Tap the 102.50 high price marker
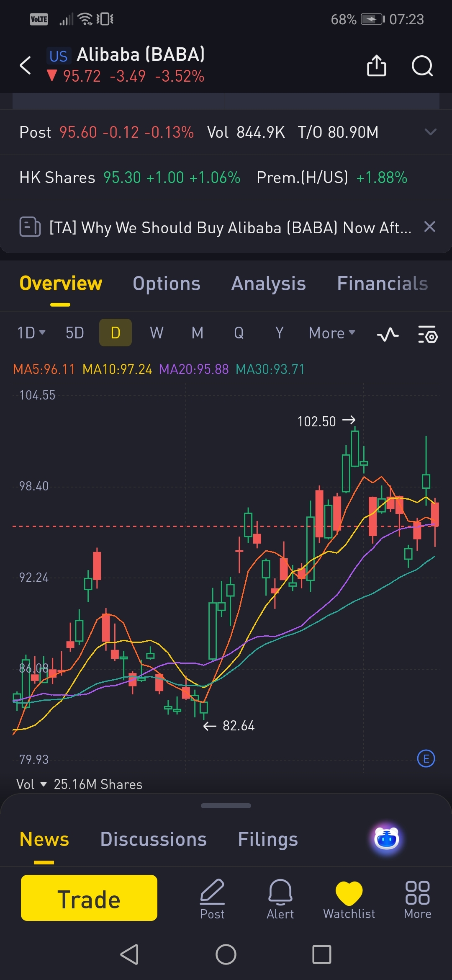The width and height of the screenshot is (452, 980). (326, 421)
